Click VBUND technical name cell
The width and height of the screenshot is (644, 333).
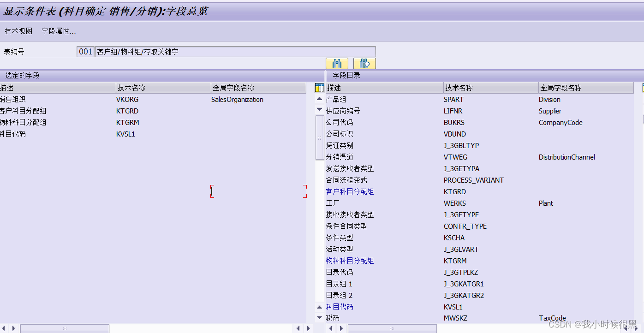point(455,134)
